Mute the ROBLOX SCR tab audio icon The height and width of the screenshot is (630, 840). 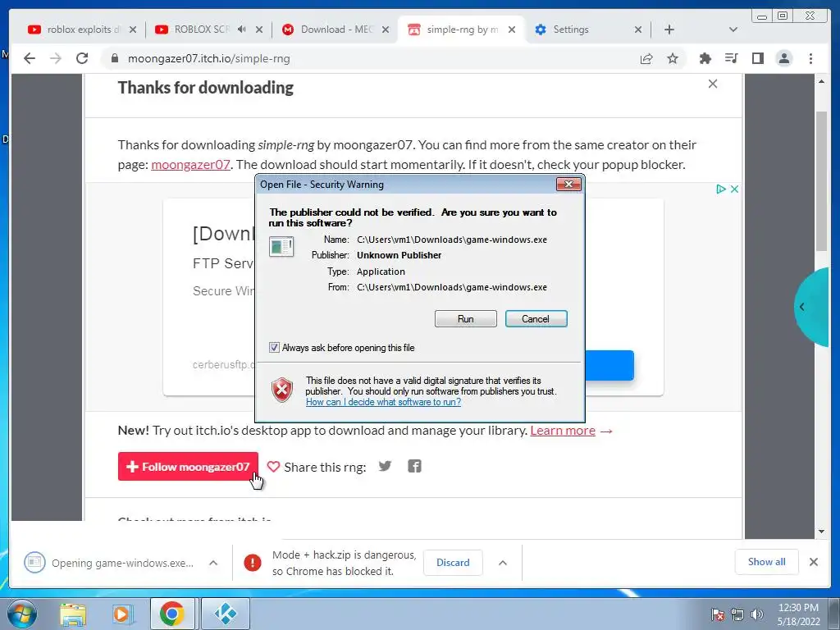[x=242, y=30]
